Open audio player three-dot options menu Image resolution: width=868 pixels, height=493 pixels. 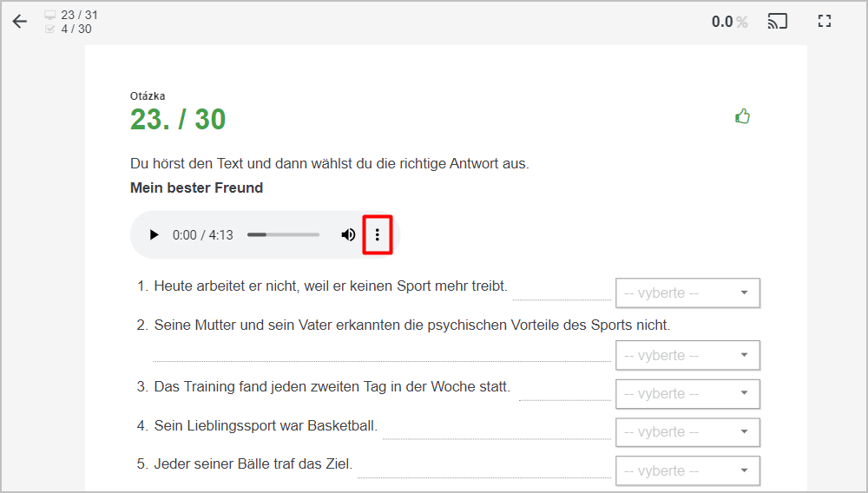[378, 235]
